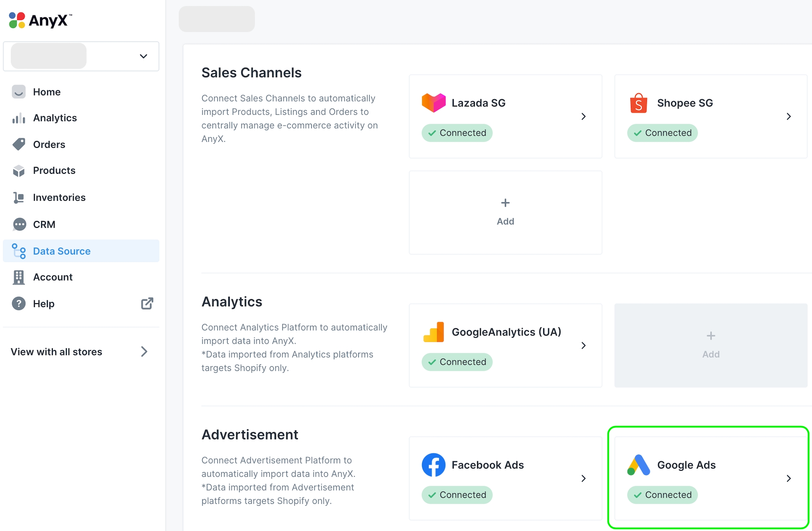Open the store selector dropdown
This screenshot has width=812, height=531.
pos(143,56)
